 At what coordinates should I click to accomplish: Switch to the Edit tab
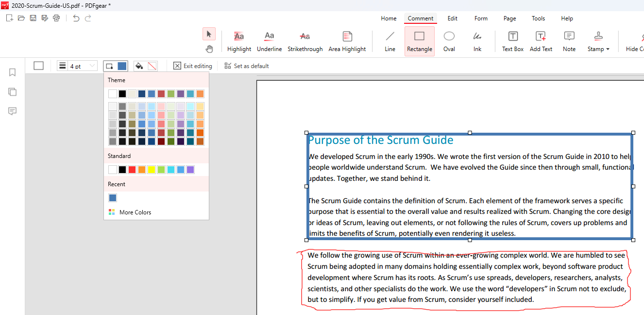coord(452,18)
